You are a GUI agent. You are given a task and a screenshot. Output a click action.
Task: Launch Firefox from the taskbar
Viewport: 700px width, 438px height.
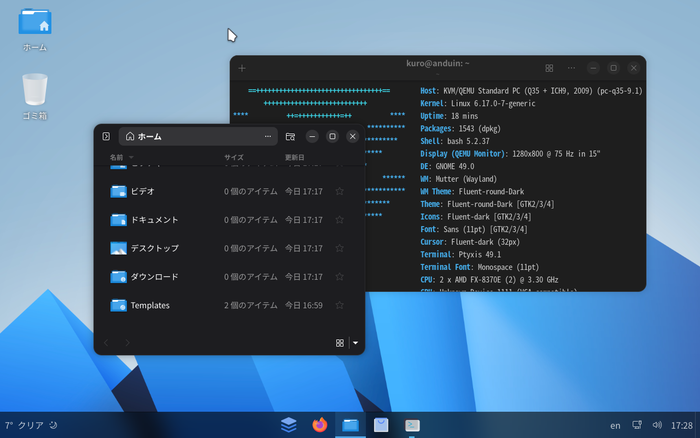[x=320, y=425]
